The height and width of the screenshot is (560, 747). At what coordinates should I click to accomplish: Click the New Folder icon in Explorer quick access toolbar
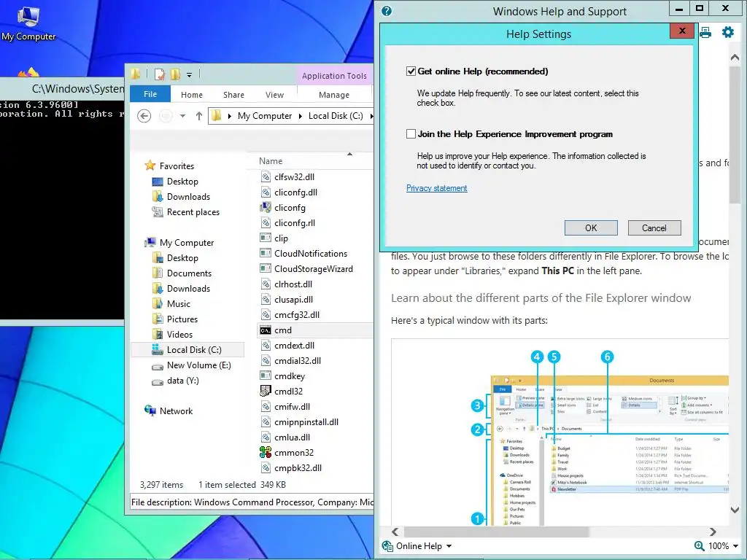pyautogui.click(x=175, y=74)
